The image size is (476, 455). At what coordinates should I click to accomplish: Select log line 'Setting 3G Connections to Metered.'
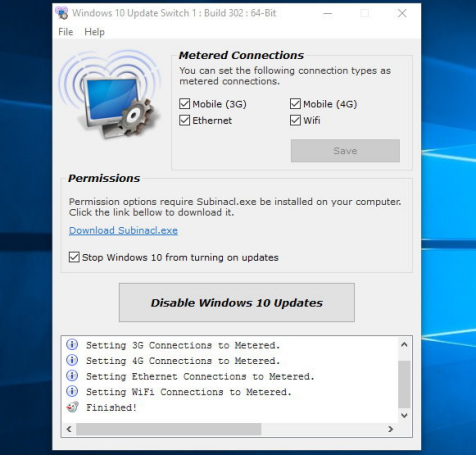point(183,345)
